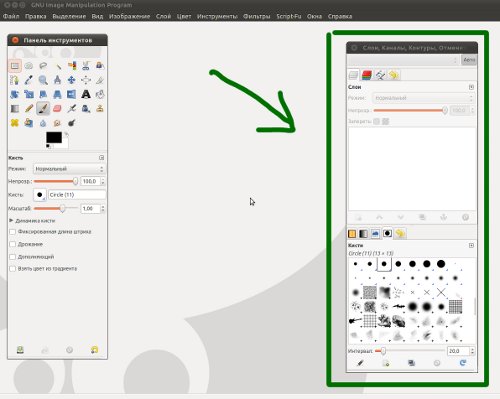Click the 'Масштаб' scale slider
500x399 pixels.
[56, 209]
